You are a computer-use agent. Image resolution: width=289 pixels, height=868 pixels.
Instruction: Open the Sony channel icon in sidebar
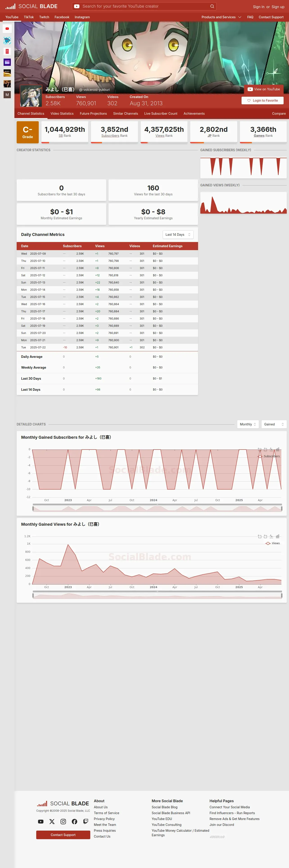coord(7,73)
